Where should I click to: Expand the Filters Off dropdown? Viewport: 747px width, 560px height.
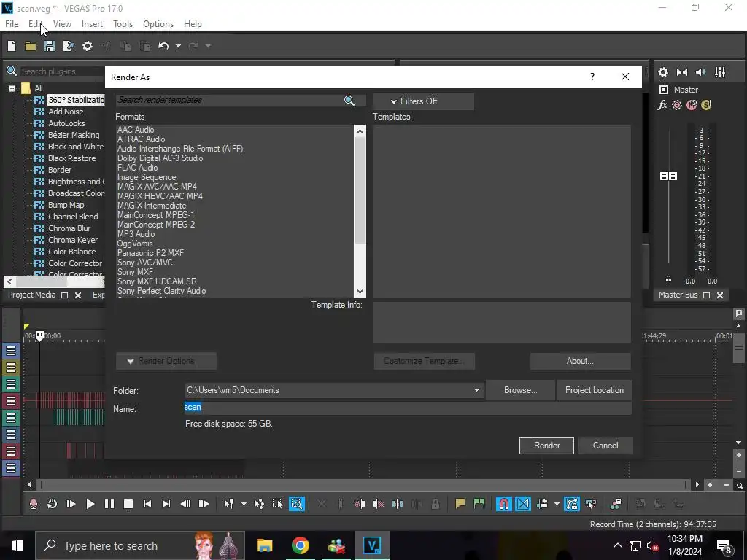tap(424, 101)
